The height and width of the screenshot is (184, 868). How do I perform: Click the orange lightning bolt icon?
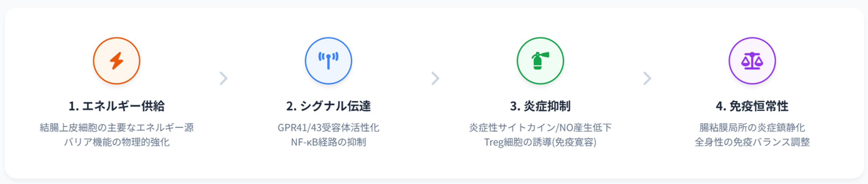click(x=117, y=61)
